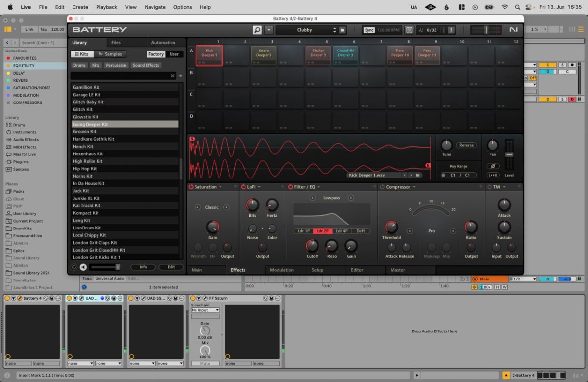Click the favorite star beside search field

click(x=180, y=76)
